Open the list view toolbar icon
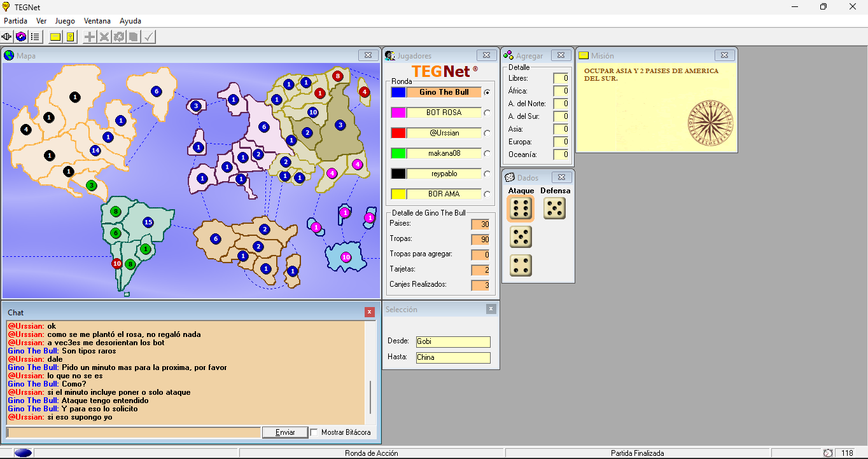The height and width of the screenshot is (459, 868). click(x=35, y=37)
